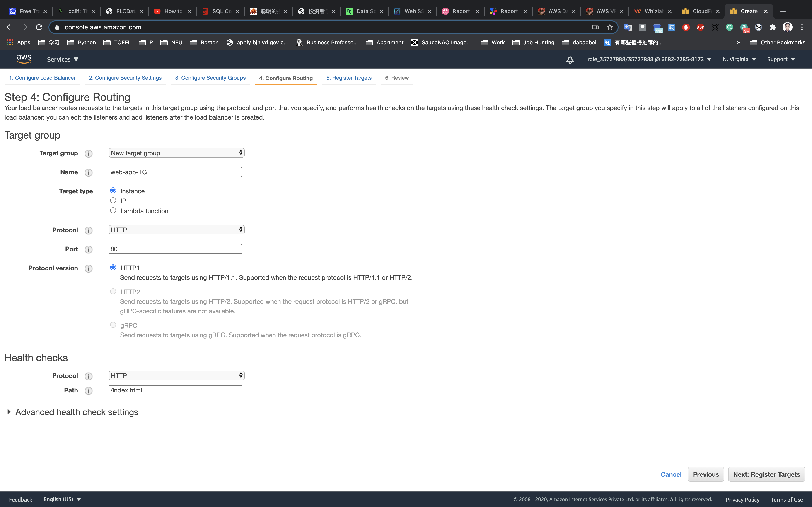
Task: Open the AWS notifications bell
Action: pyautogui.click(x=570, y=60)
